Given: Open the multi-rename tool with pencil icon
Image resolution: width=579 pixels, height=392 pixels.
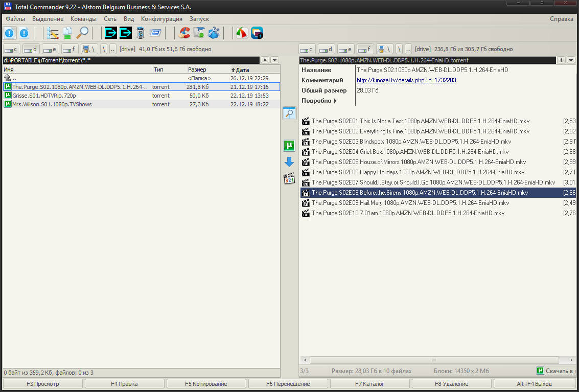Looking at the screenshot, I should (x=53, y=33).
